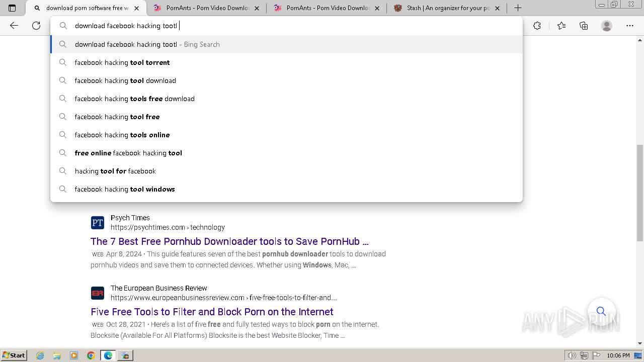Screen dimensions: 644x362
Task: Close the 'download porn software' tab
Action: click(x=136, y=8)
